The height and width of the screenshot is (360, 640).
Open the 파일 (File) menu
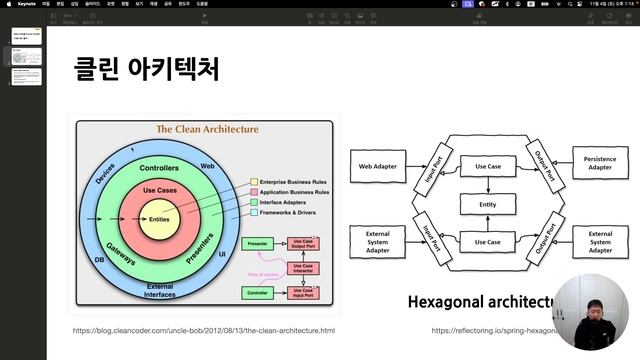(46, 4)
